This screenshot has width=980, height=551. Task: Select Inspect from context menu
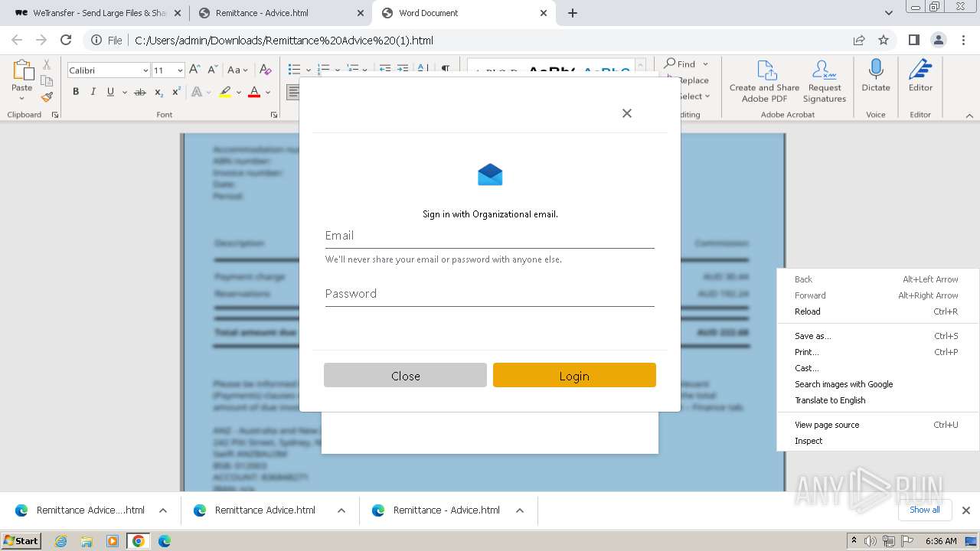point(878,441)
